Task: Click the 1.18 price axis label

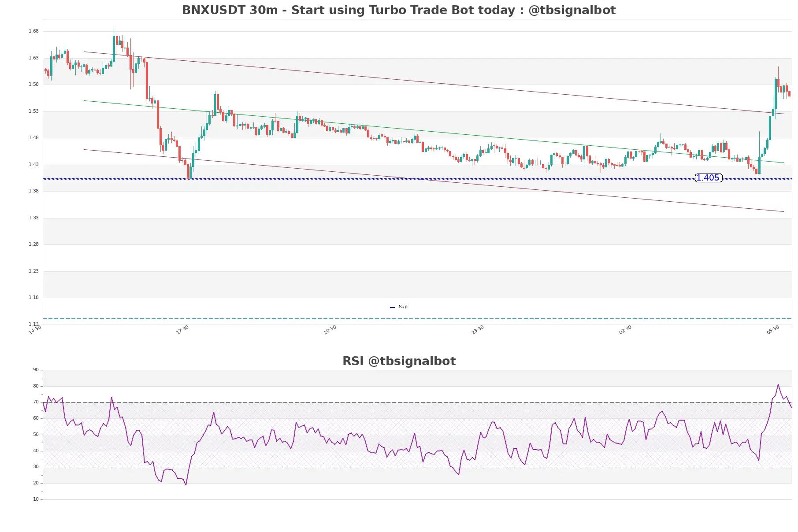Action: click(33, 297)
